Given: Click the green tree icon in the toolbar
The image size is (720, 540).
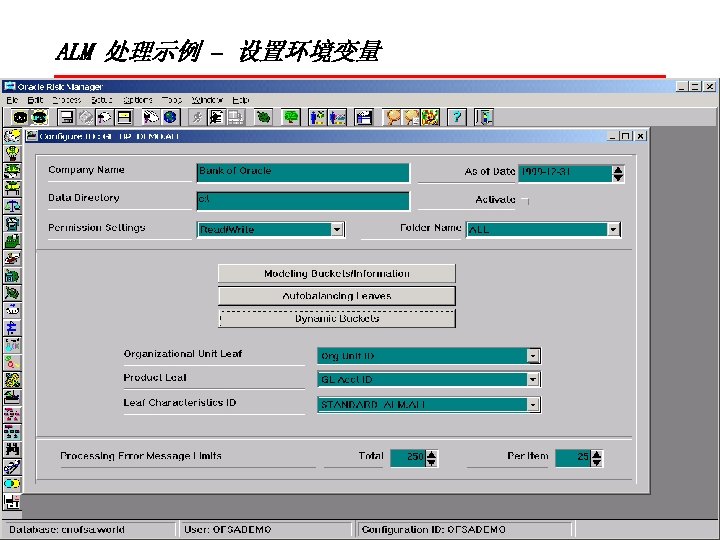Looking at the screenshot, I should [291, 118].
